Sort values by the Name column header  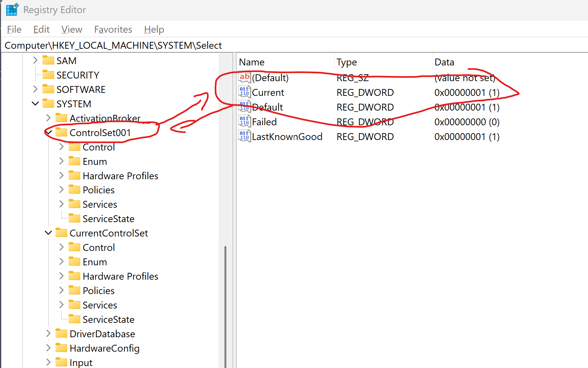click(252, 62)
